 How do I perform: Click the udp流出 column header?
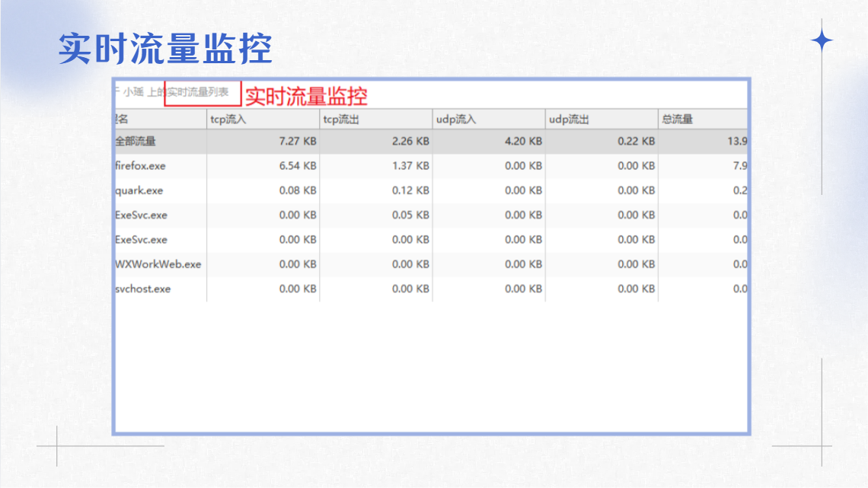pyautogui.click(x=602, y=119)
